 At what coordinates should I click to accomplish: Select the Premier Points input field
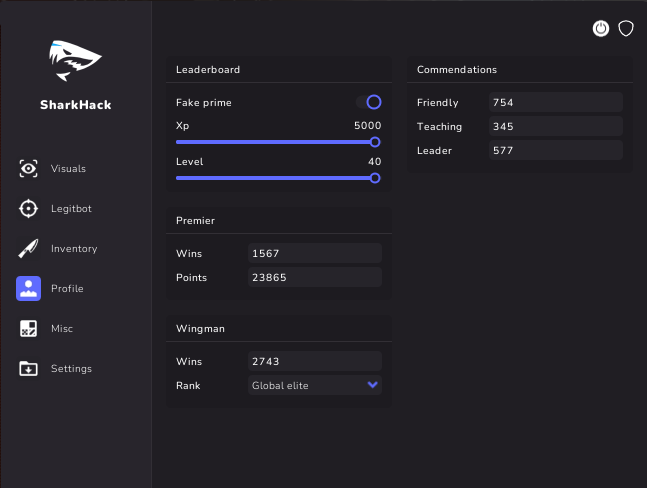click(x=314, y=277)
